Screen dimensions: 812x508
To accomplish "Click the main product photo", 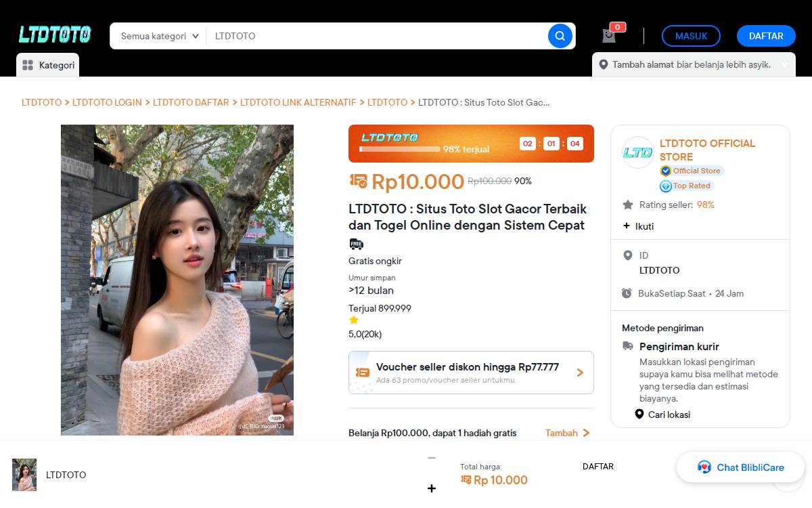I will [177, 280].
